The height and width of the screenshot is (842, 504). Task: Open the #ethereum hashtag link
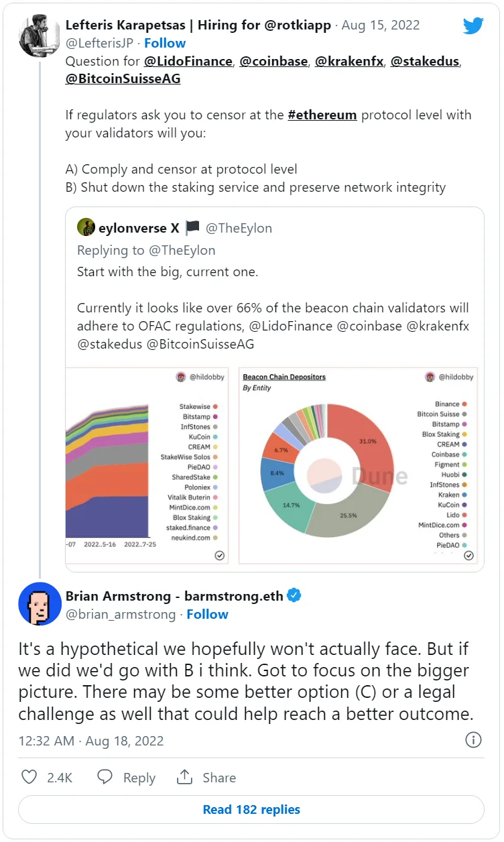point(322,115)
